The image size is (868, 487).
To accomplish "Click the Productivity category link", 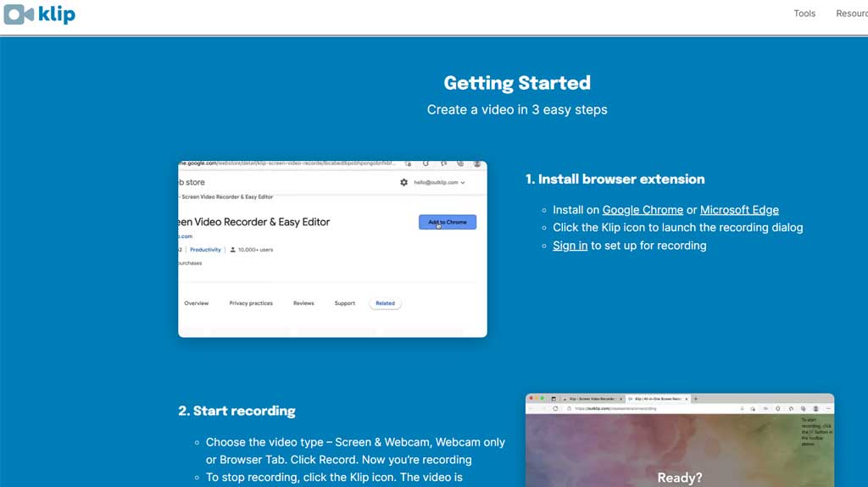I will [205, 250].
